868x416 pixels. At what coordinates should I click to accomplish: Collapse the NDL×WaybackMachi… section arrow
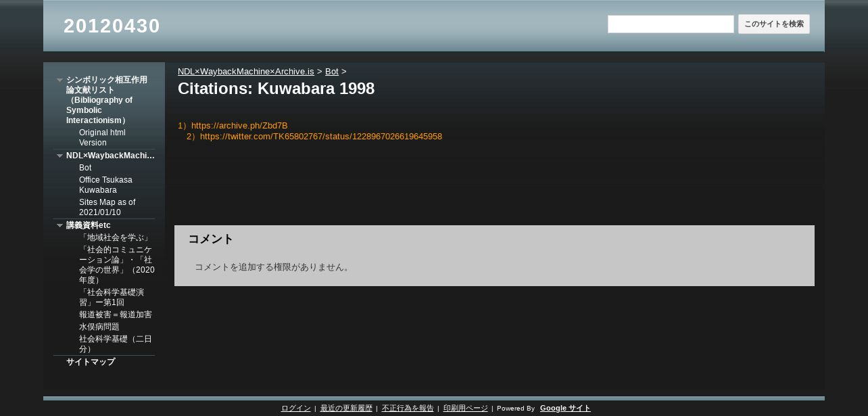pos(59,156)
